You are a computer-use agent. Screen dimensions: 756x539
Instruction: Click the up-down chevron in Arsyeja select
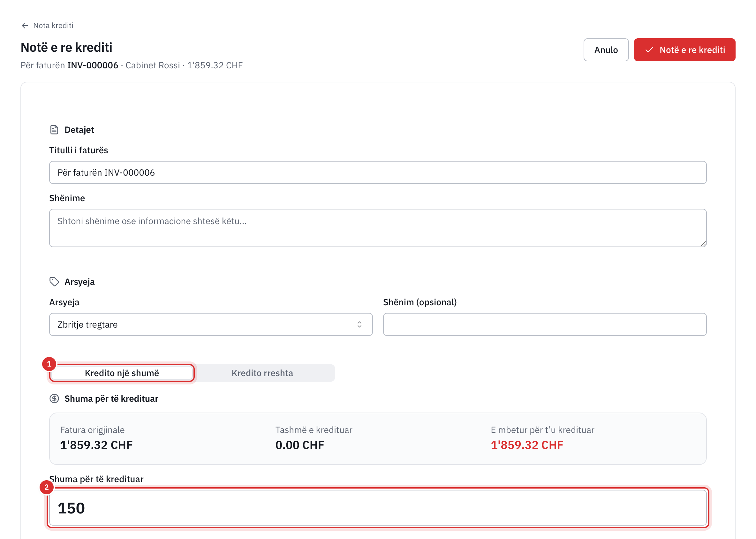point(359,325)
